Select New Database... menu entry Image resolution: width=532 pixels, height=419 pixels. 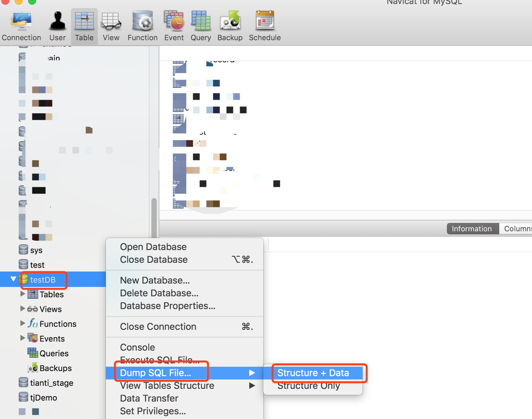click(185, 280)
